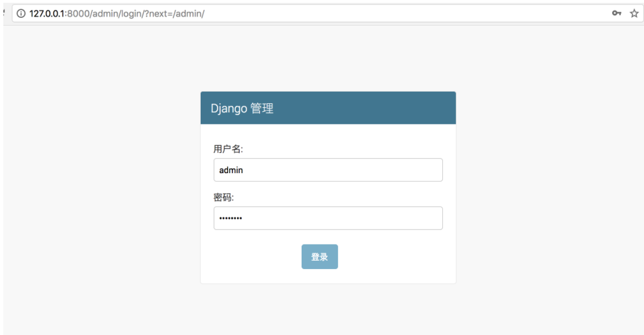
Task: Click the 用户名: label
Action: point(228,149)
